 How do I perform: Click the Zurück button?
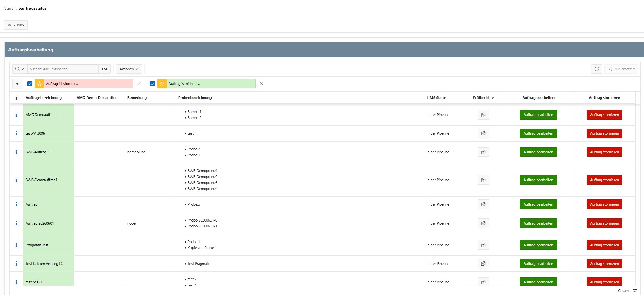(16, 25)
